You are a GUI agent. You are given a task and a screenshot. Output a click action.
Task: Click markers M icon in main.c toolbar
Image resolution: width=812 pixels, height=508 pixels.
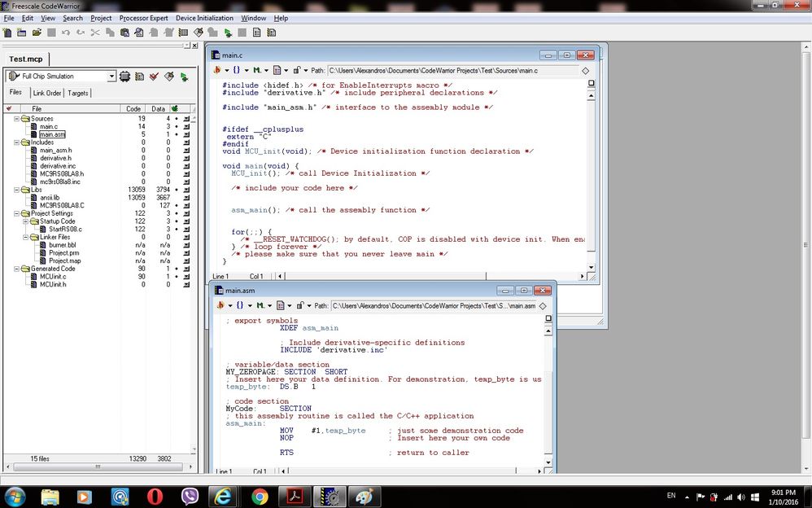(257, 70)
